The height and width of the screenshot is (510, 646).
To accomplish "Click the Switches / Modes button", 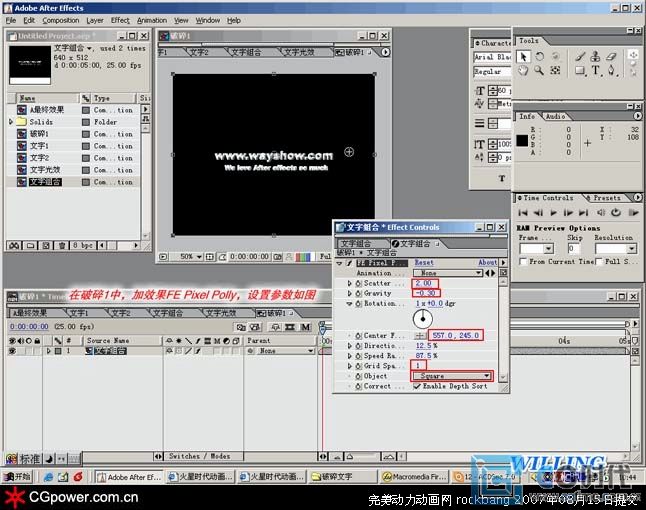I will [x=199, y=456].
